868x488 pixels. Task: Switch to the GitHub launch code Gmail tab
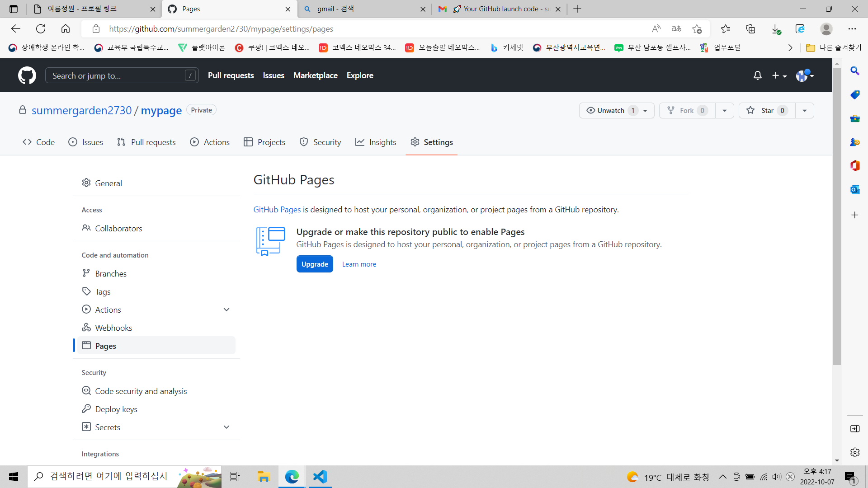(x=499, y=9)
